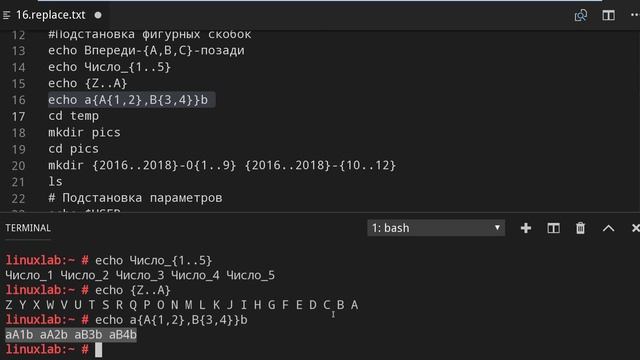Split the editor with the split icon
Screen dimensions: 640x360
[608, 16]
